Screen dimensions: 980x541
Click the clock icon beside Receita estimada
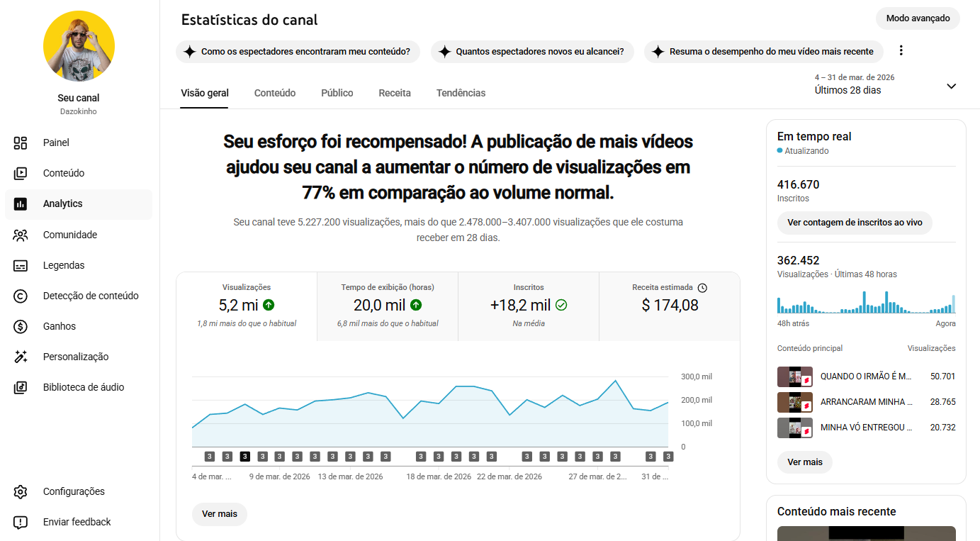click(702, 288)
